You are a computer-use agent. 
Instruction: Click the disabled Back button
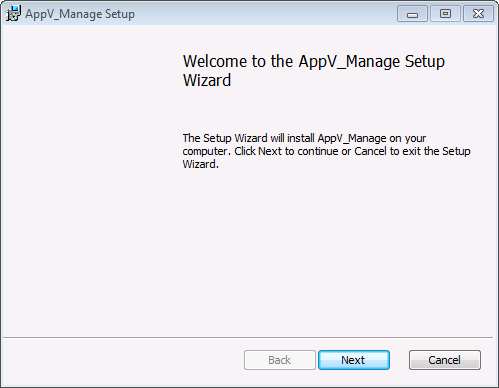pyautogui.click(x=280, y=360)
